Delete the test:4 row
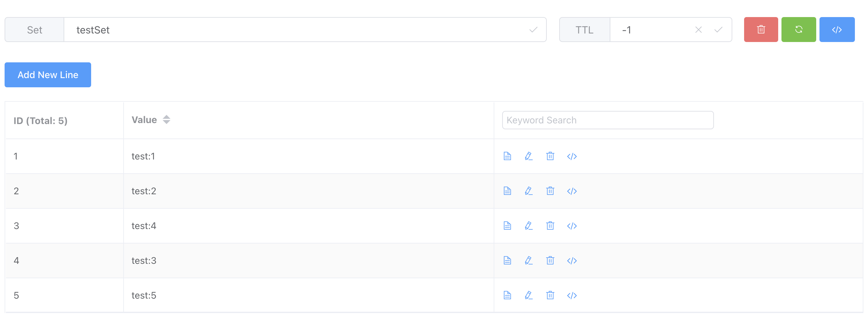868x317 pixels. 550,226
